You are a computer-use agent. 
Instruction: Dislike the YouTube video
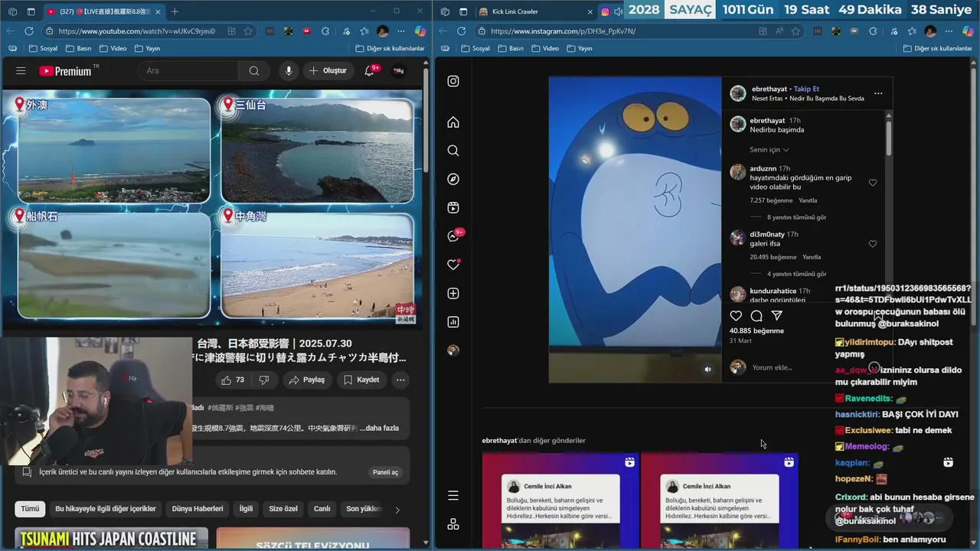point(263,380)
